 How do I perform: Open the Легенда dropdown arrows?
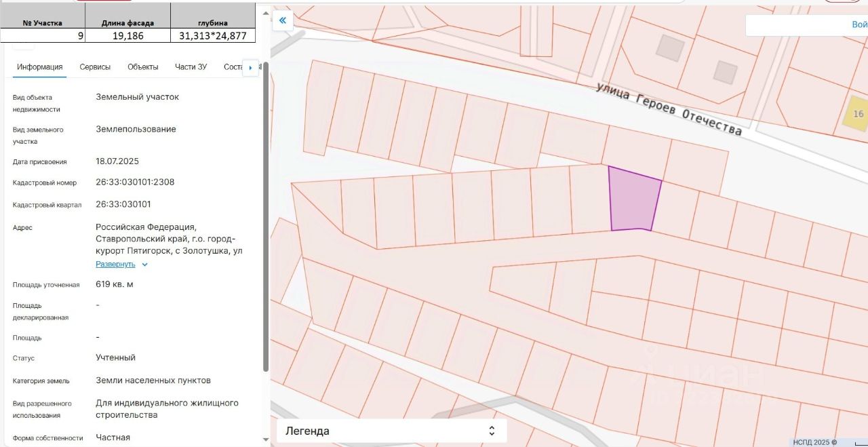tap(492, 431)
